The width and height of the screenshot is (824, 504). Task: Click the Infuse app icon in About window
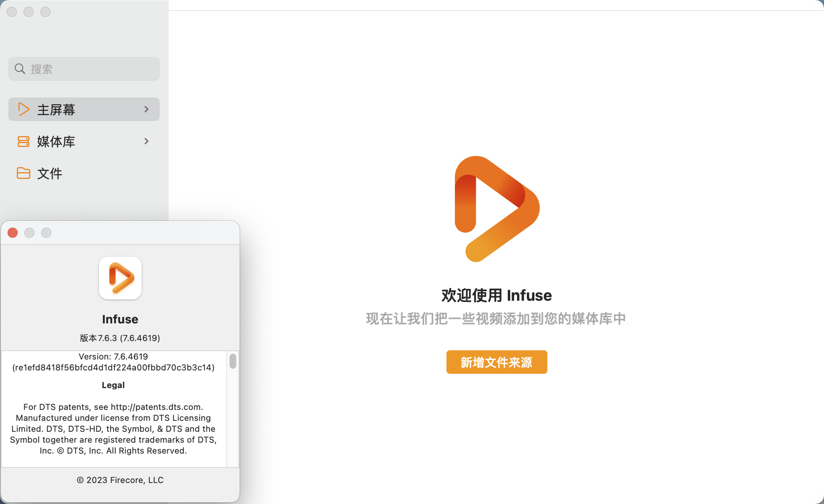click(120, 278)
